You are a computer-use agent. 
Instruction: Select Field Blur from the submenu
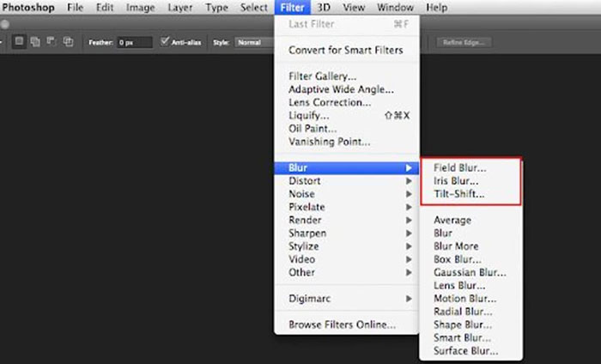[x=471, y=167]
